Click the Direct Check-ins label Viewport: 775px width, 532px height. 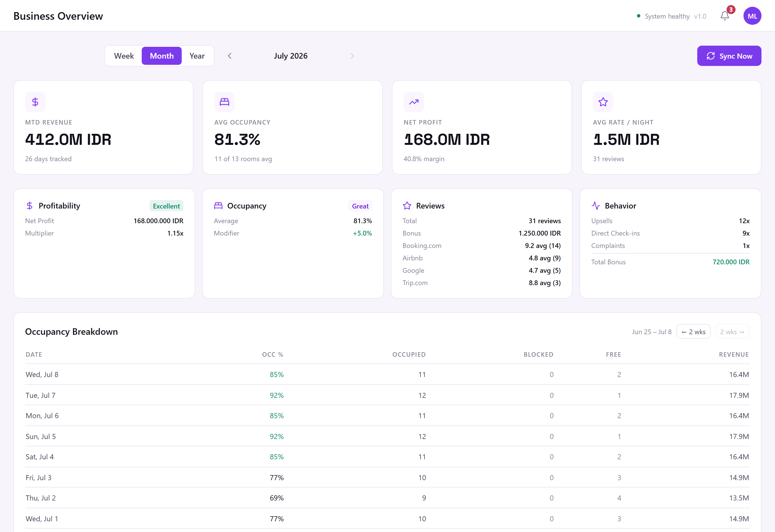coord(615,233)
